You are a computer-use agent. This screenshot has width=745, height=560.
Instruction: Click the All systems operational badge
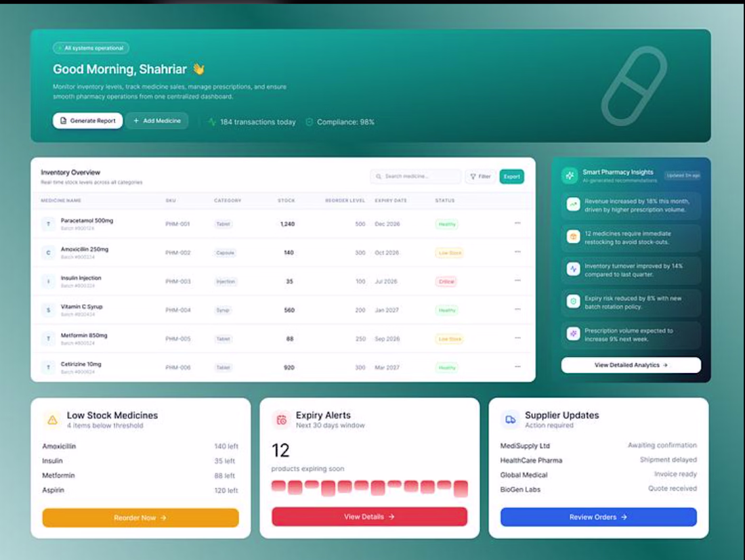tap(91, 48)
